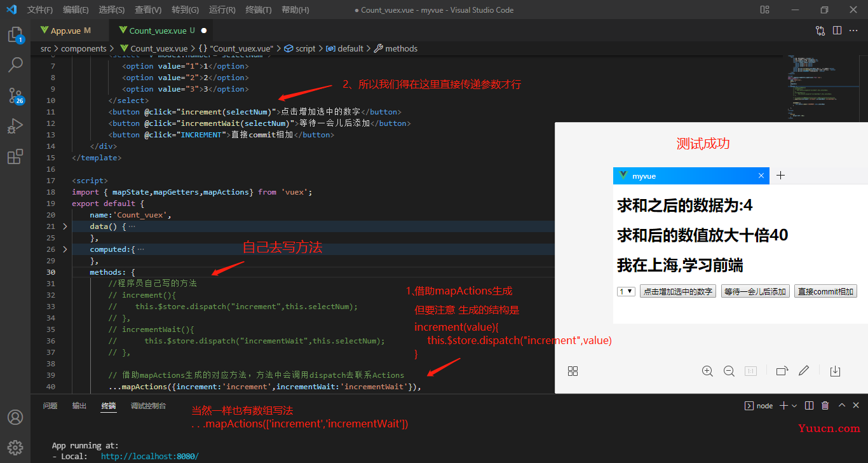This screenshot has width=868, height=463.
Task: Close the unsaved Count_vuex.vue tab via dot
Action: [203, 31]
